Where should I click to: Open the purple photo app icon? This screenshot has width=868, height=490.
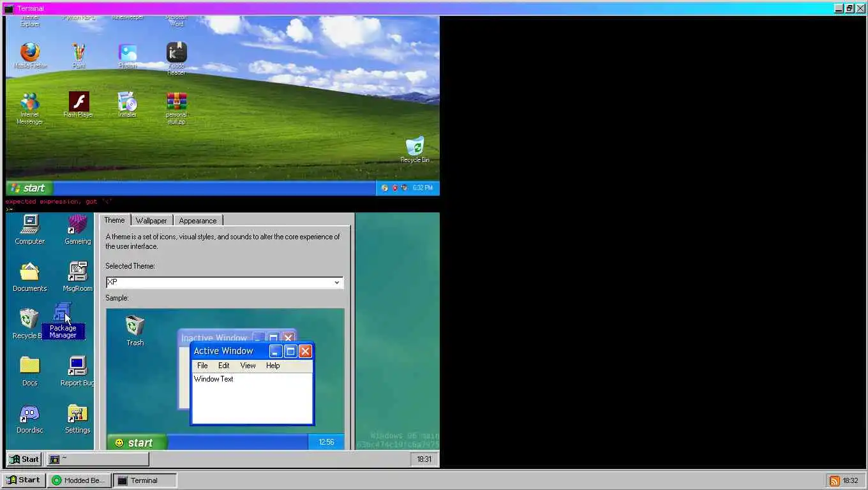pyautogui.click(x=127, y=55)
